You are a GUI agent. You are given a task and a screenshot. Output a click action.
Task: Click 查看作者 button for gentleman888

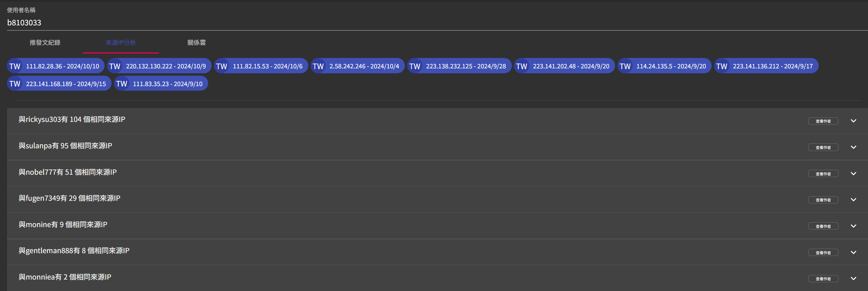click(x=823, y=252)
